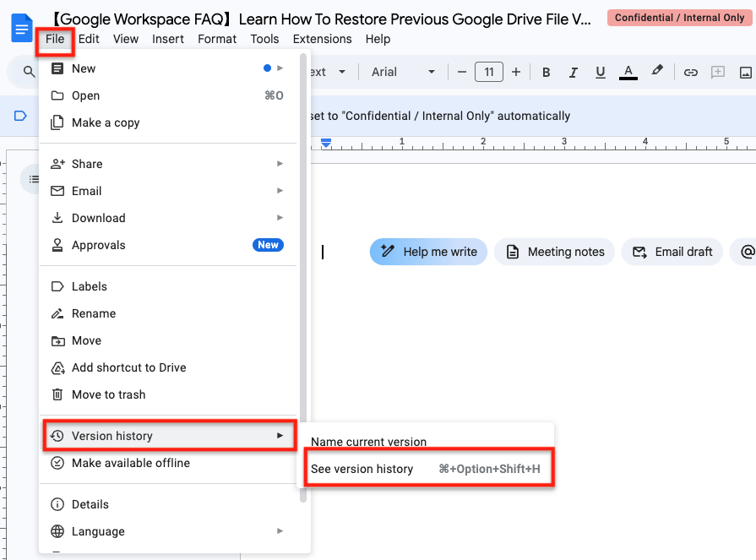Screen dimensions: 756x560
Task: Open the Help menu
Action: point(378,39)
